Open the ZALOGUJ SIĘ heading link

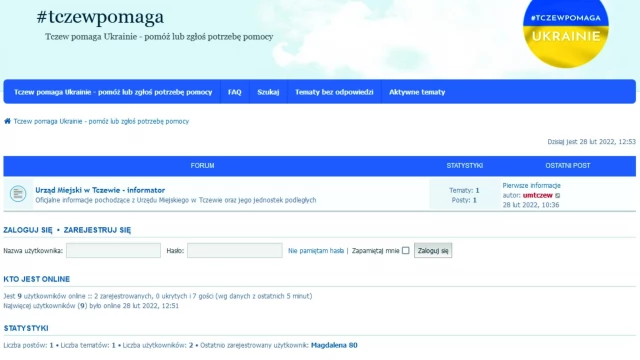point(28,230)
